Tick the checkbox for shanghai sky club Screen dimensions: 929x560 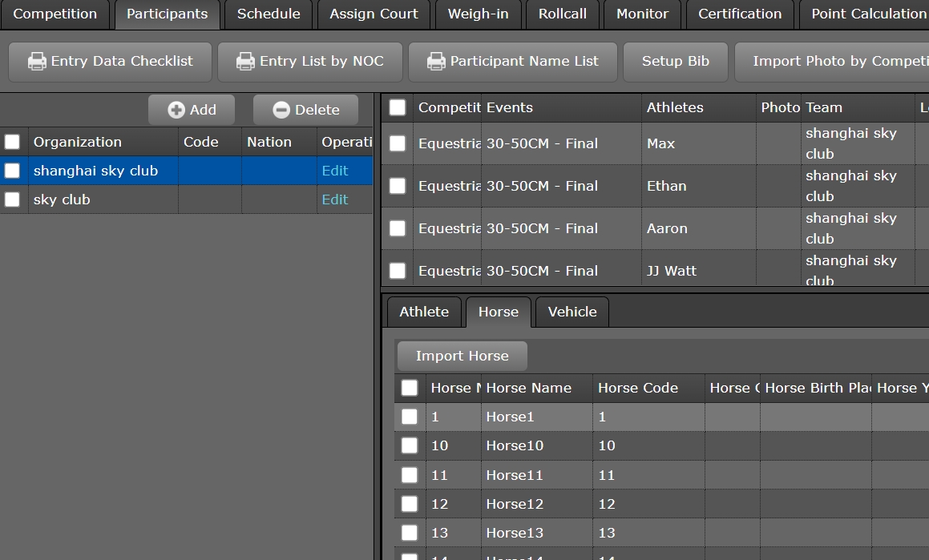pyautogui.click(x=12, y=171)
